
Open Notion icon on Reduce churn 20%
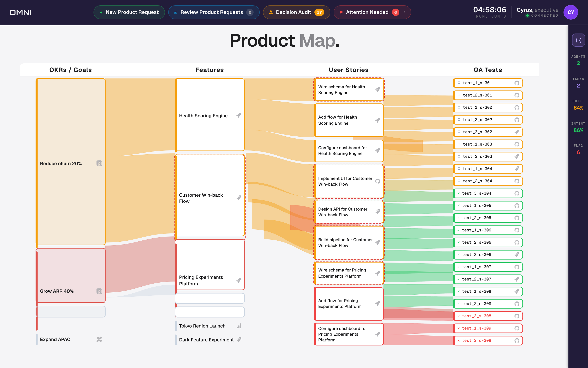tap(99, 163)
